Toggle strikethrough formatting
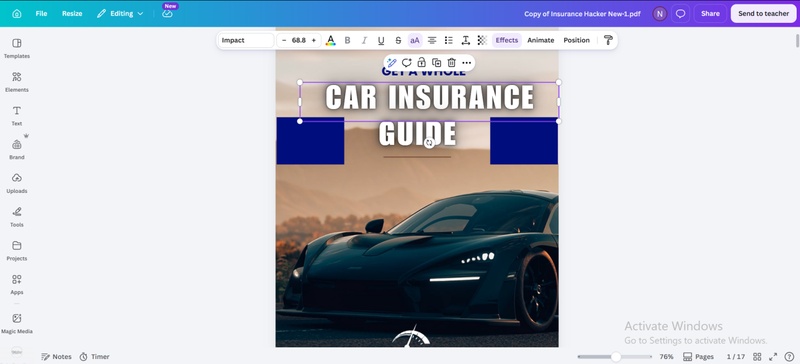Screen dimensions: 800x364 [x=398, y=40]
